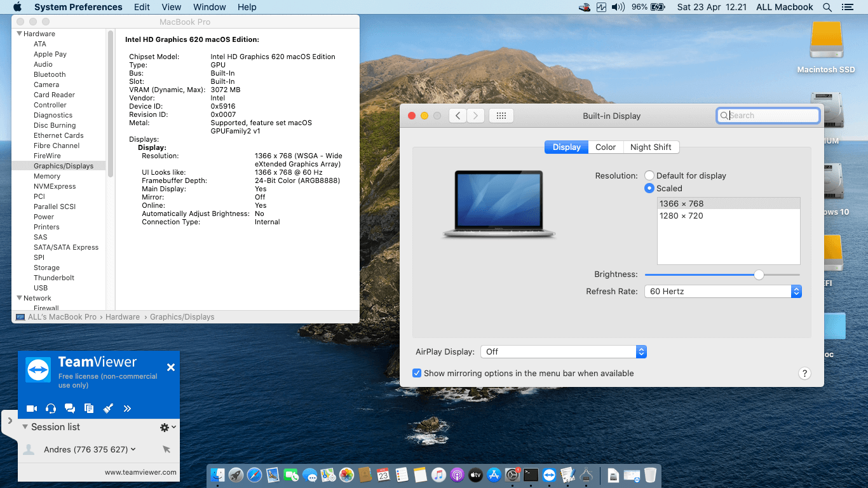Select Scaled resolution option

point(649,188)
